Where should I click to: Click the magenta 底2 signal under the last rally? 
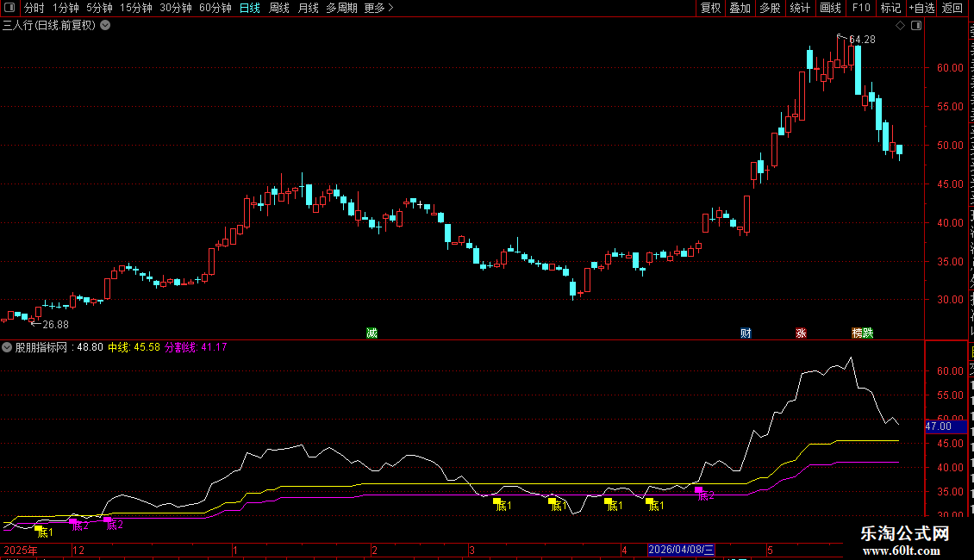[x=705, y=495]
